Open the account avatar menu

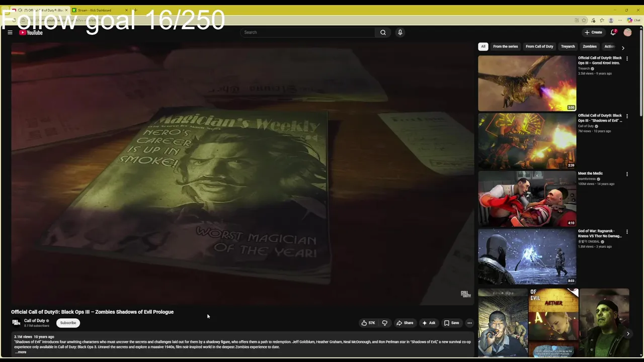point(627,32)
